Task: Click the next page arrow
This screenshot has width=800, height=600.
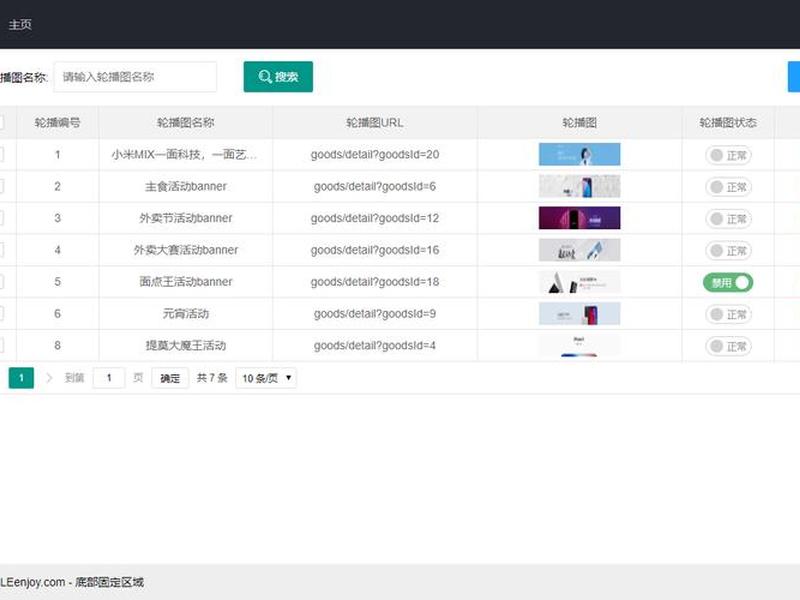Action: pyautogui.click(x=49, y=378)
